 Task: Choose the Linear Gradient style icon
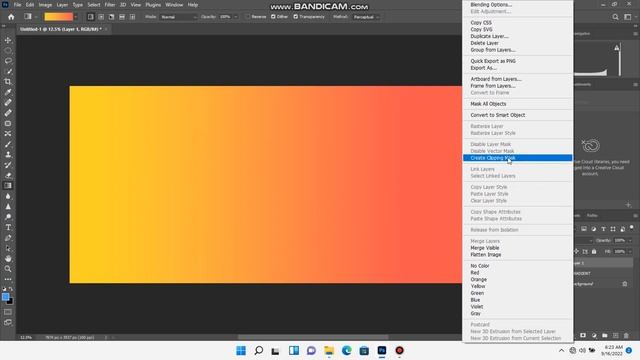(x=91, y=17)
